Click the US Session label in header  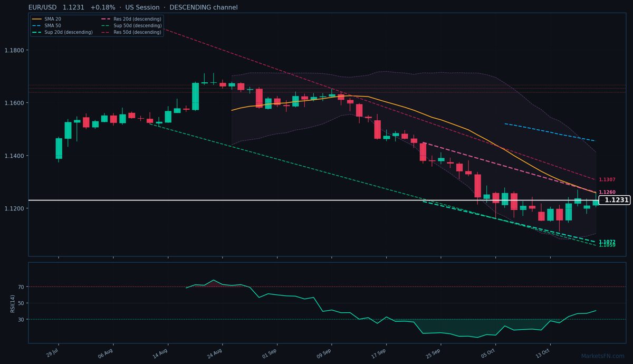coord(142,7)
